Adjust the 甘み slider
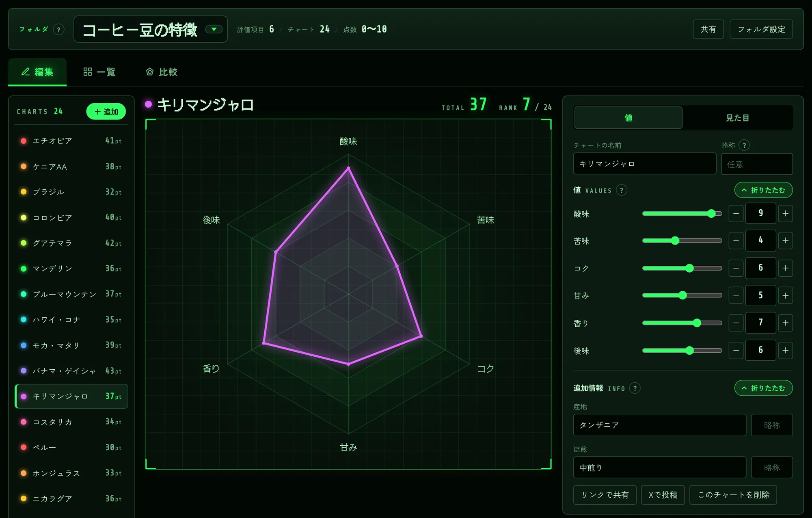Image resolution: width=812 pixels, height=518 pixels. click(682, 296)
